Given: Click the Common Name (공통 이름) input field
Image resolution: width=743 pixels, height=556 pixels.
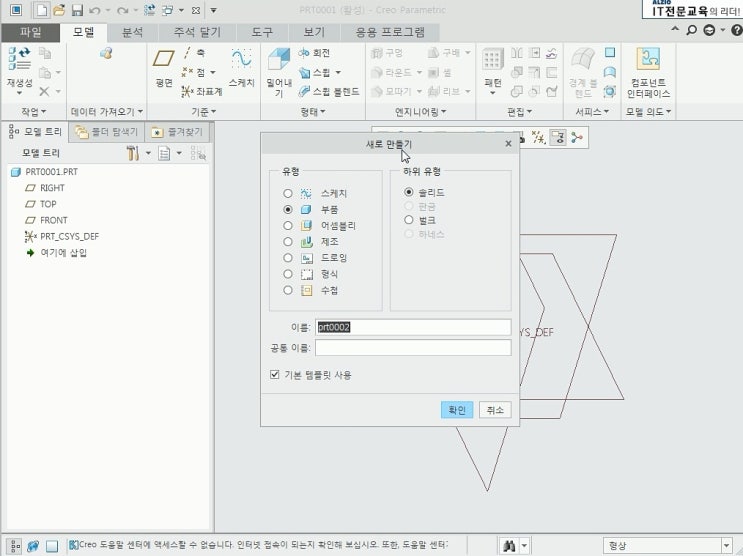Looking at the screenshot, I should click(x=413, y=347).
